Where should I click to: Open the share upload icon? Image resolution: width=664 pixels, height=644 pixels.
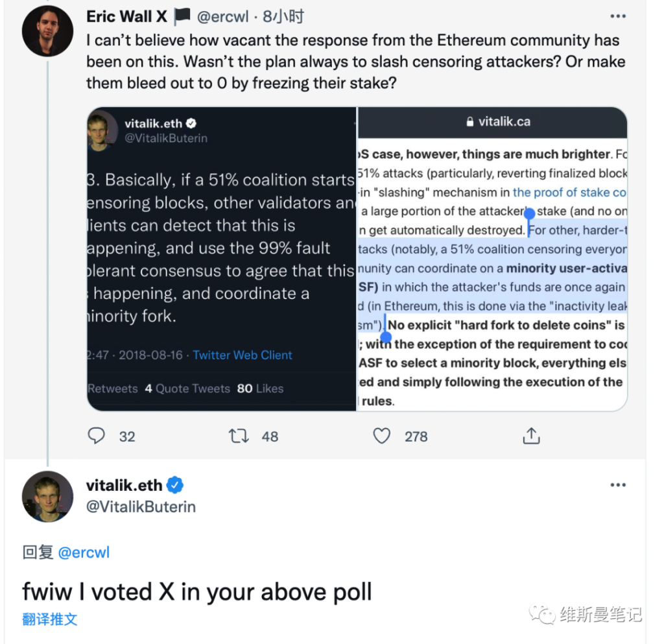pos(531,436)
